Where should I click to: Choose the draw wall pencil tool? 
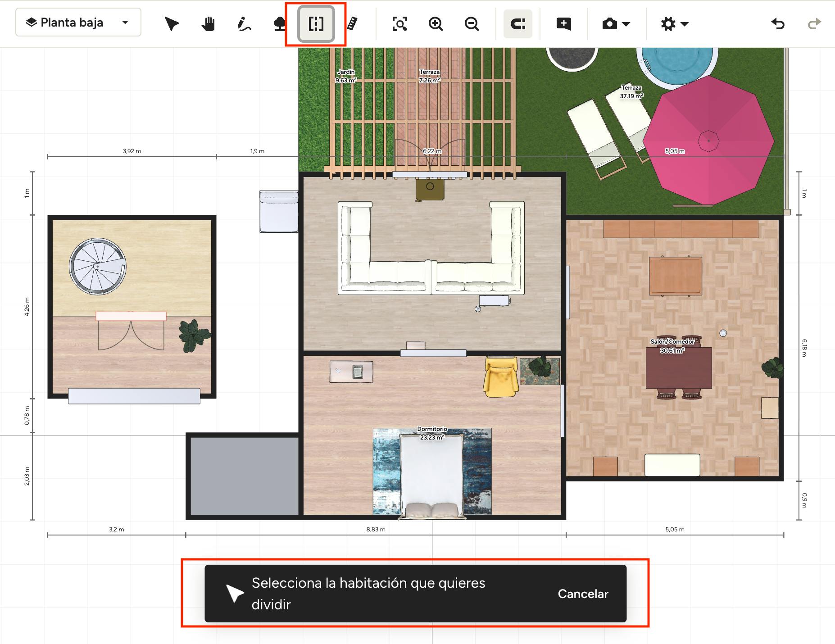coord(244,23)
